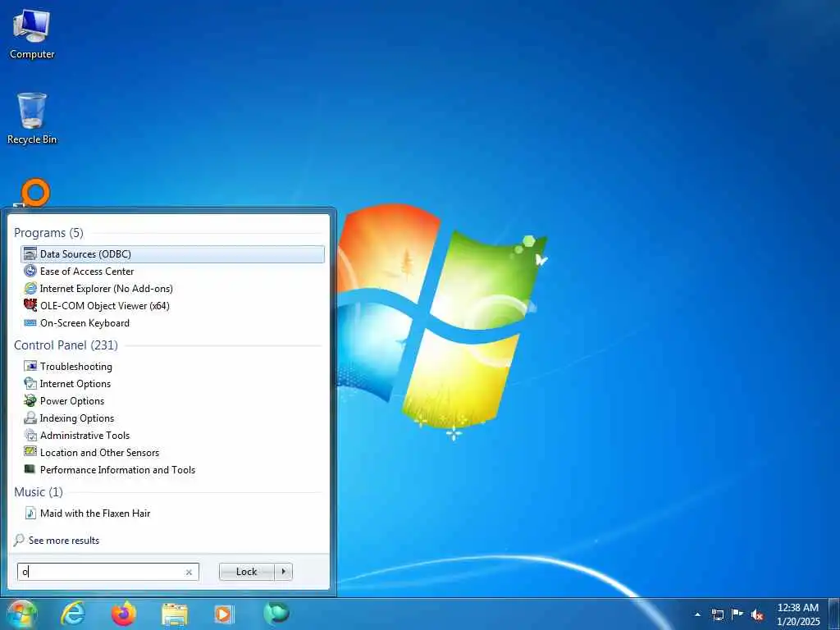Open Data Sources (ODBC) program result
This screenshot has height=630, width=840.
[172, 254]
